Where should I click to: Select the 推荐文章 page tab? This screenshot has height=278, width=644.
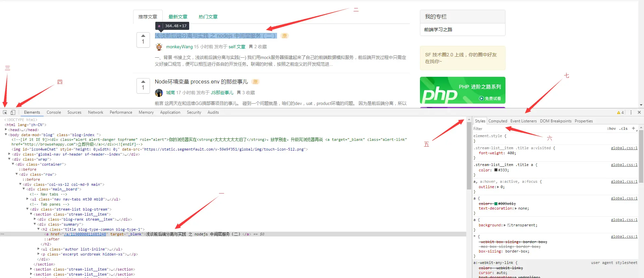point(148,17)
